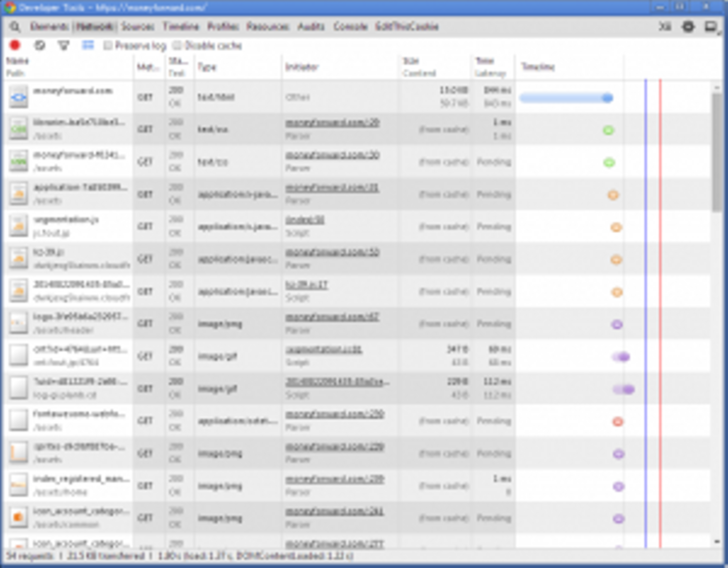Select the moneyforward.com request name
The height and width of the screenshot is (568, 728).
[x=73, y=91]
